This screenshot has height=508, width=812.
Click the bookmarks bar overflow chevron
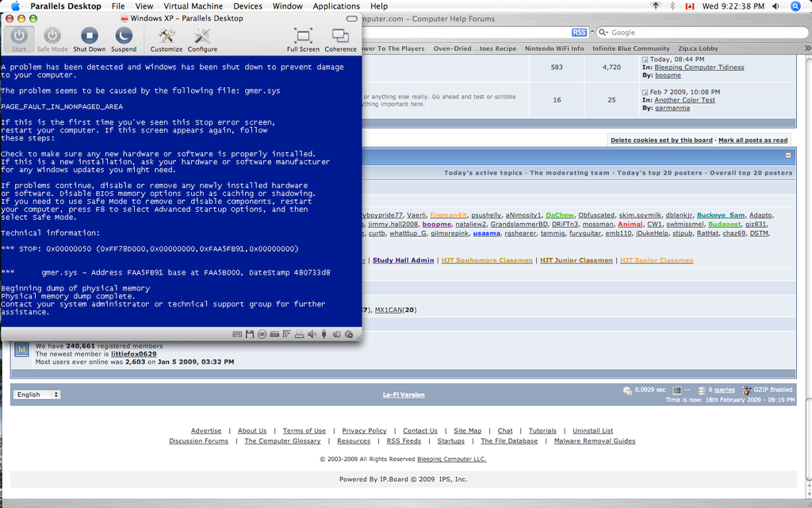pyautogui.click(x=806, y=48)
